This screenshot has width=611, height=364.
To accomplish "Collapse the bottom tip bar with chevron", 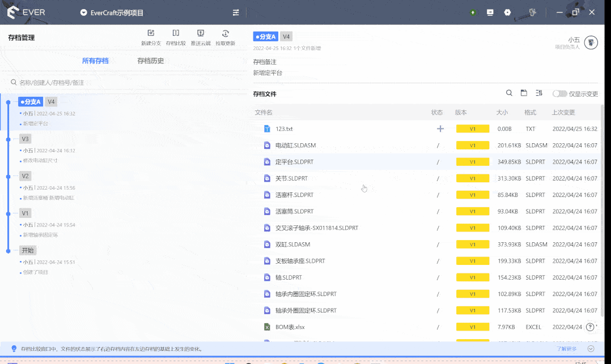I will pyautogui.click(x=591, y=349).
